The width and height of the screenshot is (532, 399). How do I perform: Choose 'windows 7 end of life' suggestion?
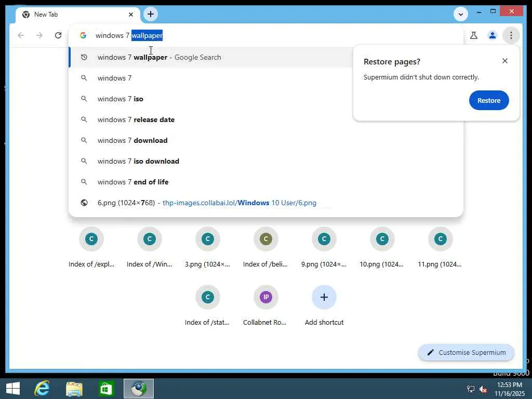[265, 182]
